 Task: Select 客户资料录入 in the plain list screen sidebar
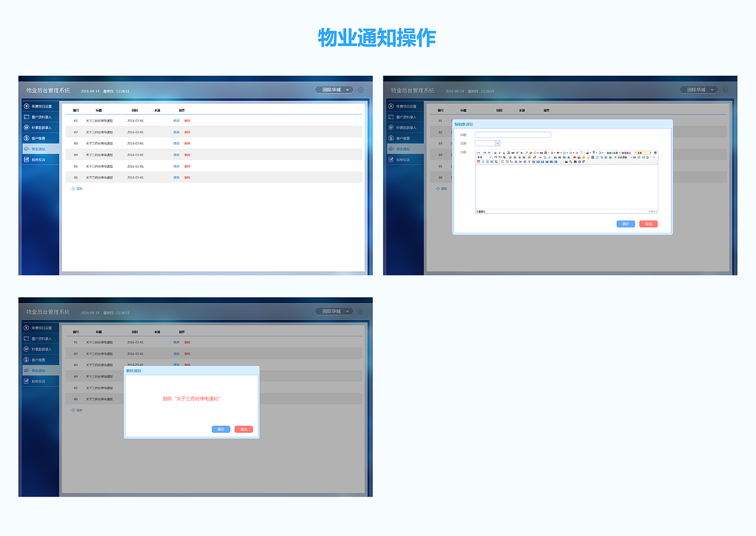(41, 117)
